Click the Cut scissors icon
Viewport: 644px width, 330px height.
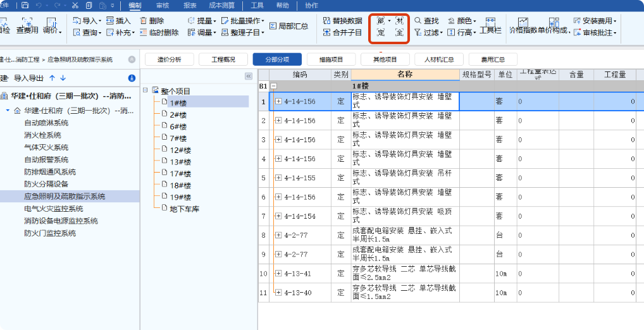(75, 6)
